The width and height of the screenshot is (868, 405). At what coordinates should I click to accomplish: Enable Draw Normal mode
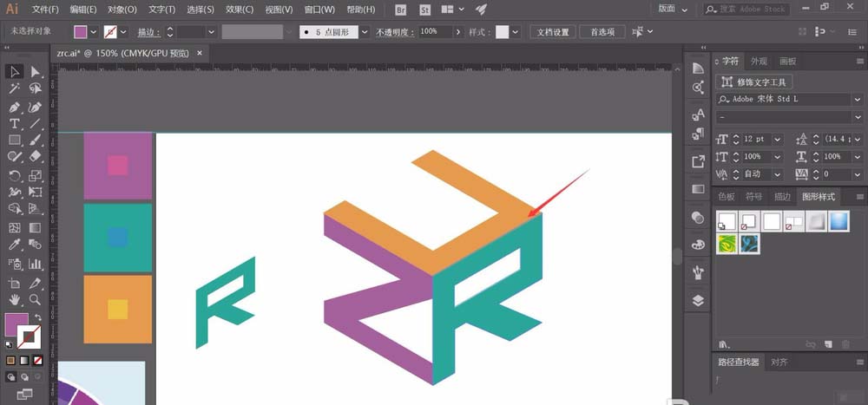[x=10, y=376]
